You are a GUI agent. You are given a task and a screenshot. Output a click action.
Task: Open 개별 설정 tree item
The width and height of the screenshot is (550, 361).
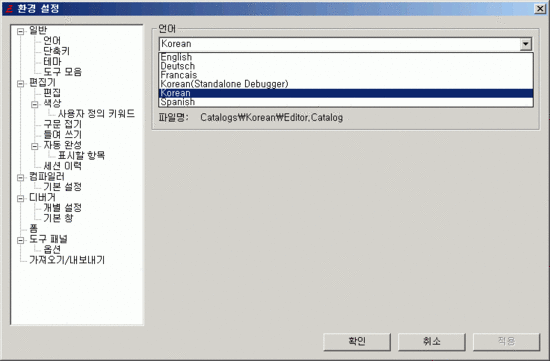click(62, 208)
